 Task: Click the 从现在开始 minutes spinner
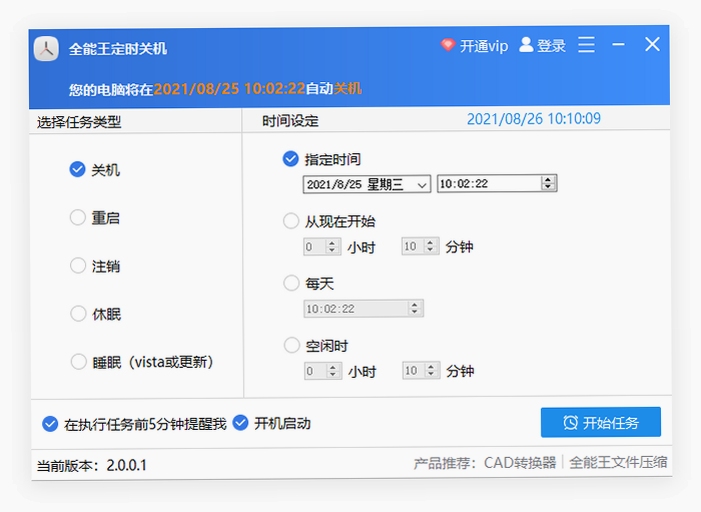click(x=430, y=246)
